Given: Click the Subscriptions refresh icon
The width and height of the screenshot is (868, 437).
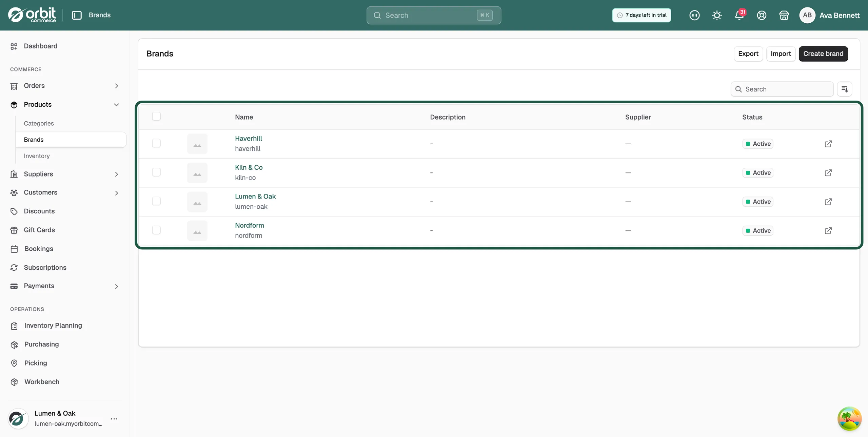Looking at the screenshot, I should coord(14,268).
